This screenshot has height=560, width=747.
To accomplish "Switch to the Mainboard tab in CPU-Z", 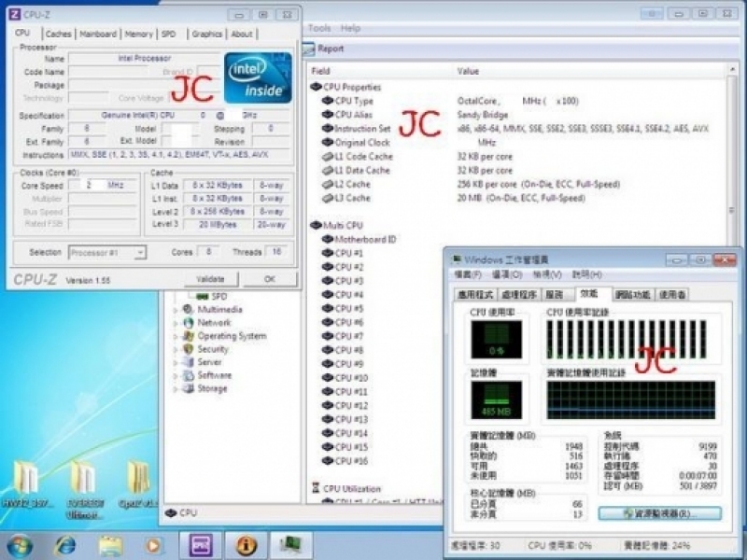I will (x=98, y=34).
